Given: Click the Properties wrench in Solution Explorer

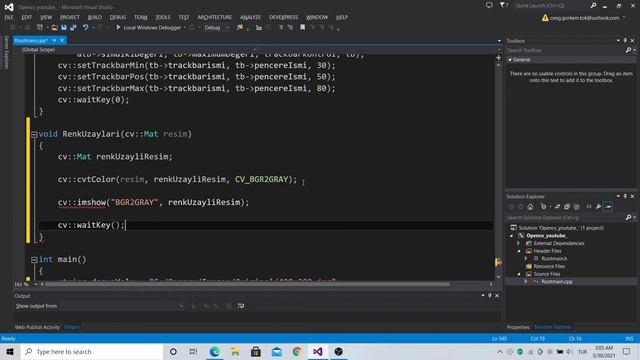Looking at the screenshot, I should point(598,207).
